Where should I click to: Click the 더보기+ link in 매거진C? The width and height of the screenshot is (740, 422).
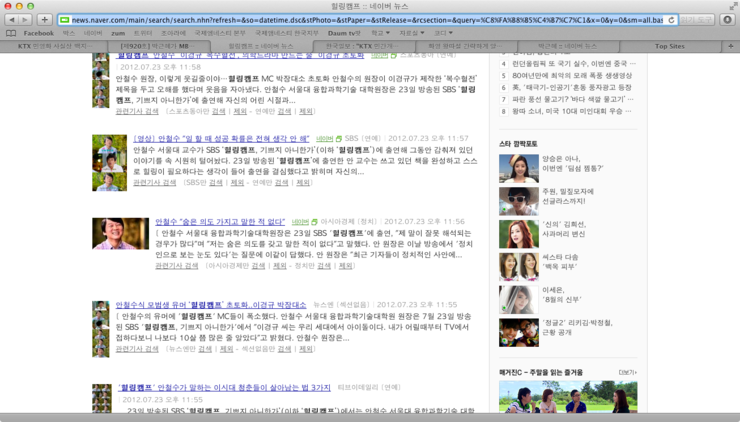click(x=627, y=372)
